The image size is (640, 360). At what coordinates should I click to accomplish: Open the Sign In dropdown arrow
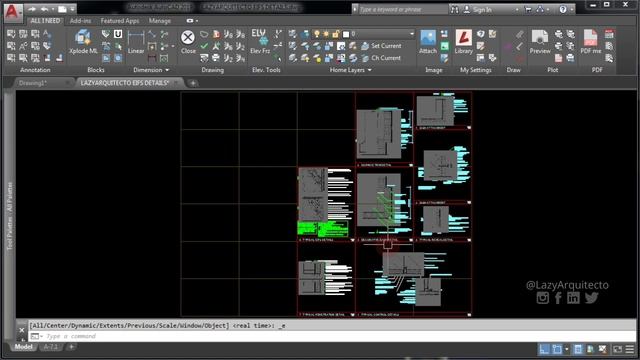(517, 9)
